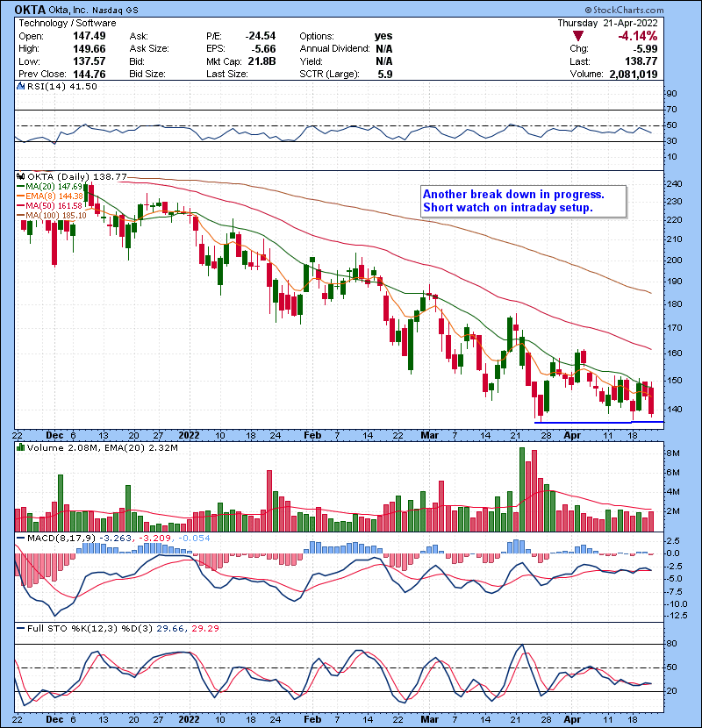Click the EMA(8) 144.38 legend entry
This screenshot has height=728, width=702.
50,196
